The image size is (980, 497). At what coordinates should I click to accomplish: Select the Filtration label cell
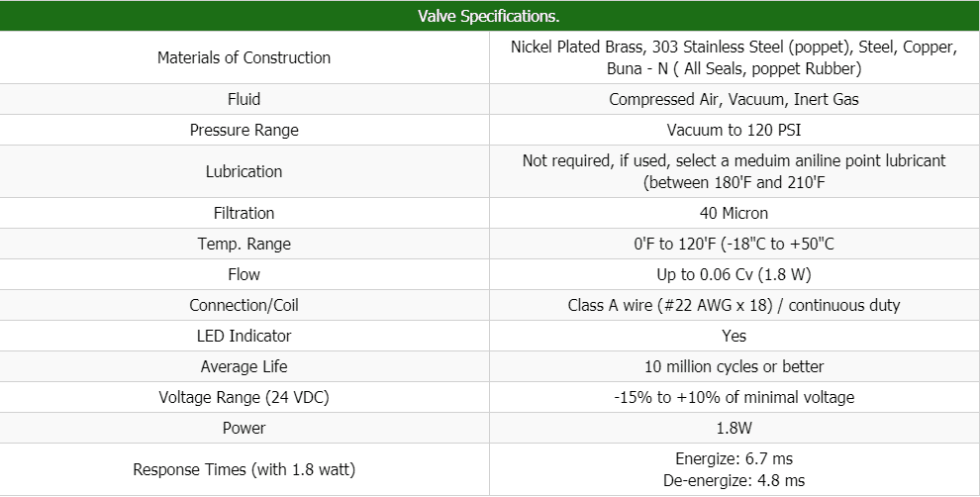(244, 213)
